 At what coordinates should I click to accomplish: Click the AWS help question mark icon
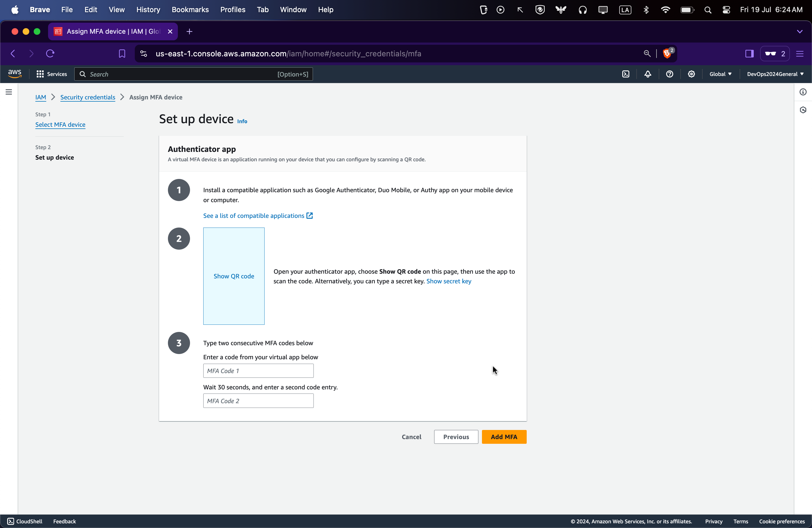tap(669, 74)
